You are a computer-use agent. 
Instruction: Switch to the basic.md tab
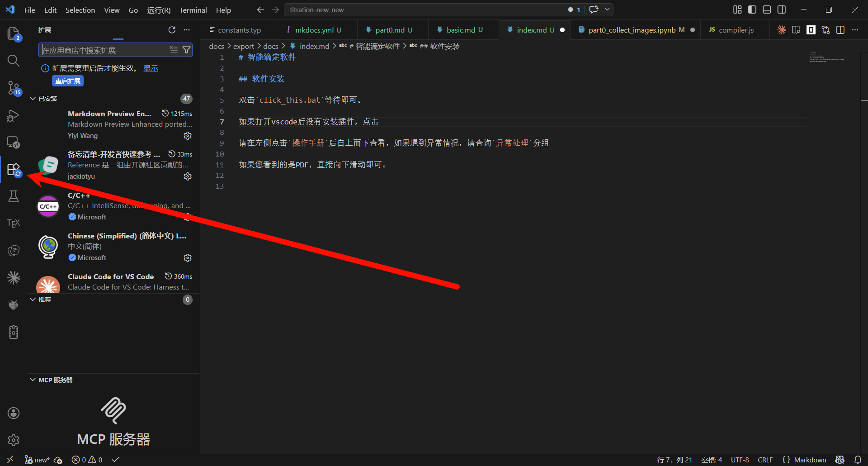(x=464, y=30)
